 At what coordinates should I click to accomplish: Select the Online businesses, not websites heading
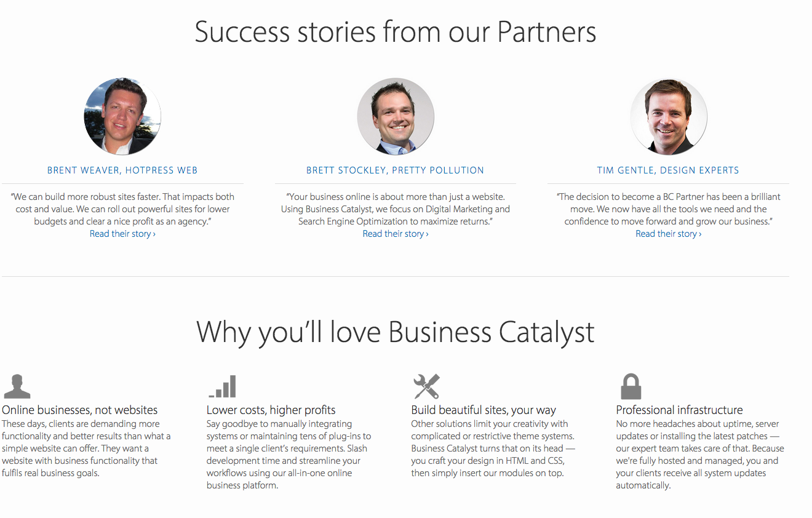tap(80, 410)
